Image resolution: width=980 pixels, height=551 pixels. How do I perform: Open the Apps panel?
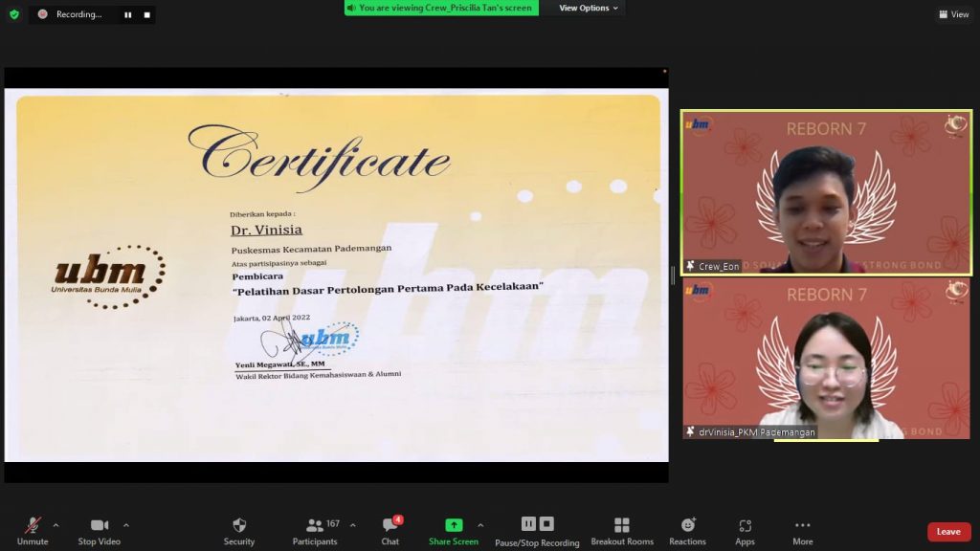(745, 532)
